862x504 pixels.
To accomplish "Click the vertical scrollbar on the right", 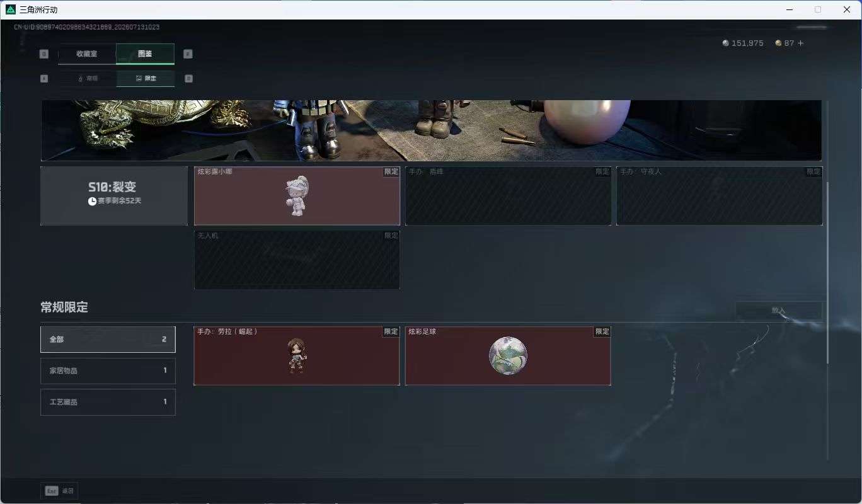I will (828, 273).
